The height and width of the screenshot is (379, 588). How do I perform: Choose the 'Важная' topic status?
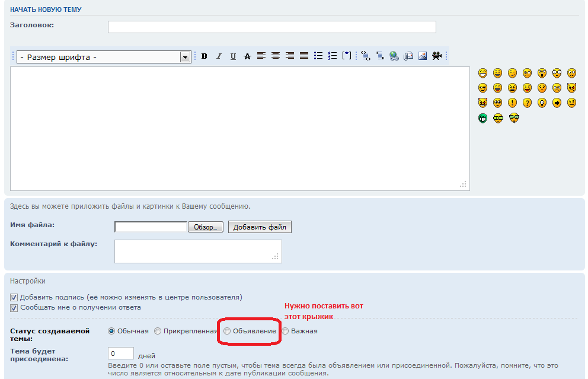tap(286, 331)
